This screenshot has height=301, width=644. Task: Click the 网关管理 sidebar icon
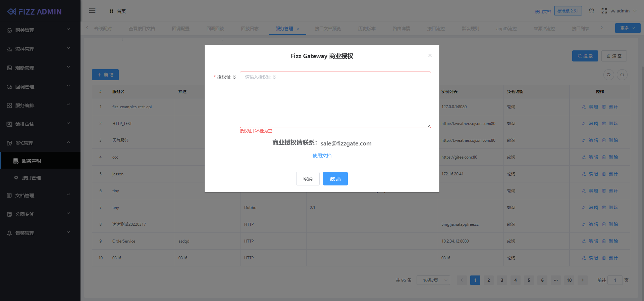[9, 30]
